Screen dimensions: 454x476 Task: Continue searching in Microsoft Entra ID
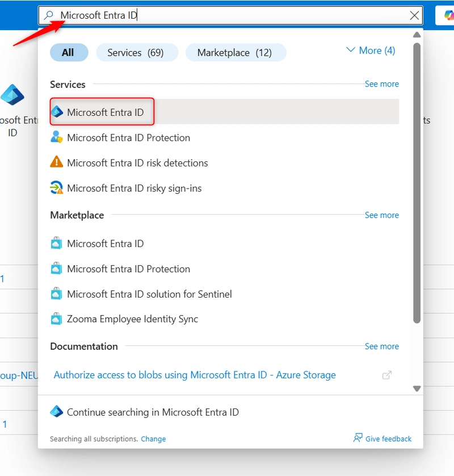click(153, 412)
